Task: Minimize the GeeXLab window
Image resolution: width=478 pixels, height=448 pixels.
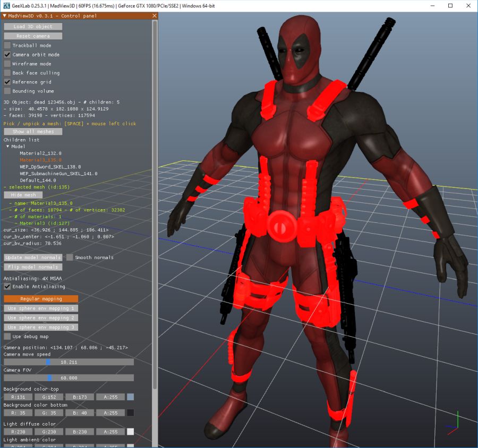Action: [432, 5]
